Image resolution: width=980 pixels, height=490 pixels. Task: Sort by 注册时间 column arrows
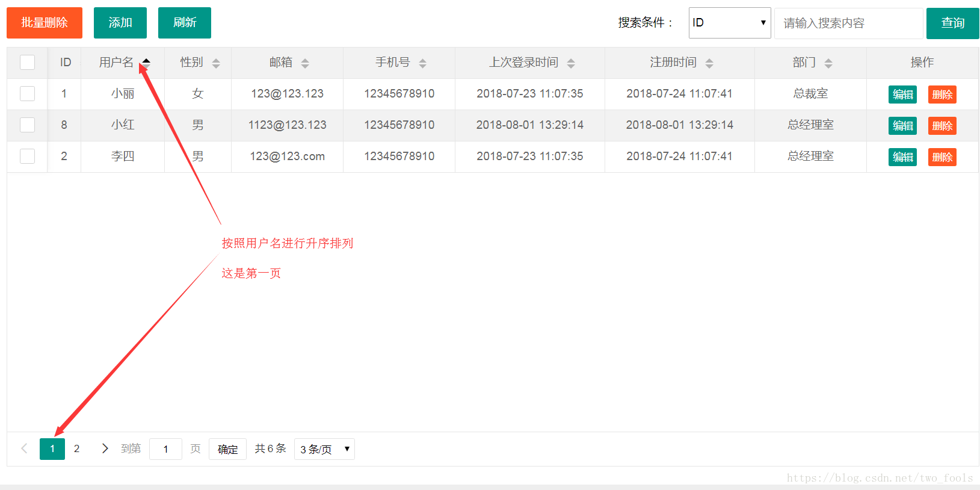(x=709, y=63)
